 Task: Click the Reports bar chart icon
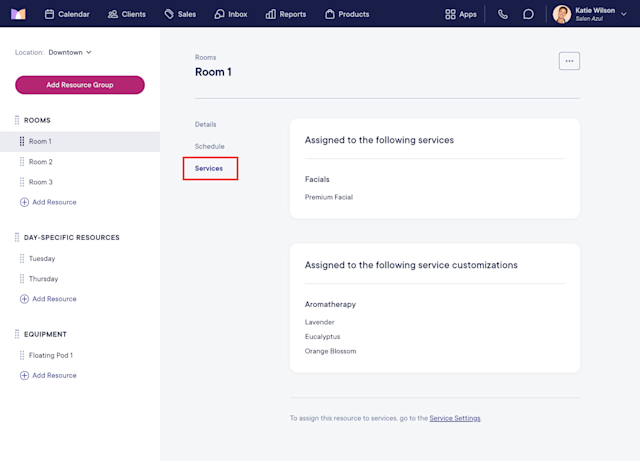pos(271,14)
